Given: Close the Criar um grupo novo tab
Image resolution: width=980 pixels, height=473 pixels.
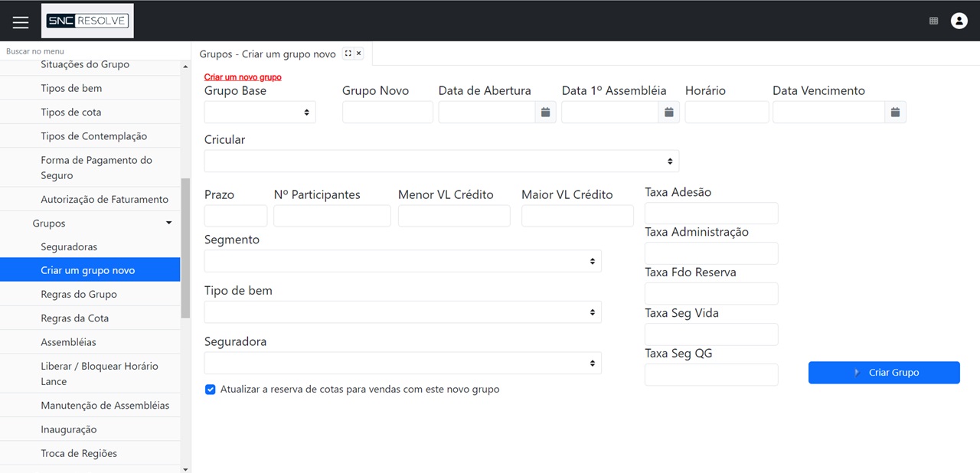Looking at the screenshot, I should point(358,54).
